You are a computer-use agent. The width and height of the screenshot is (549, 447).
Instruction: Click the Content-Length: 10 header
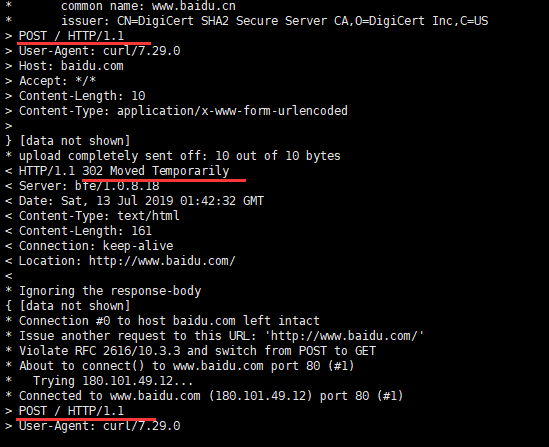tap(82, 96)
